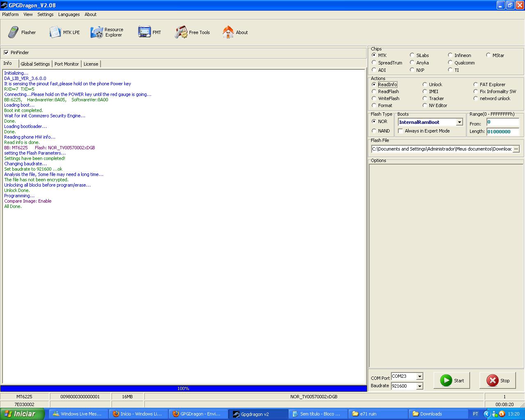Choose the Tracker action
The width and height of the screenshot is (525, 420).
pos(425,98)
